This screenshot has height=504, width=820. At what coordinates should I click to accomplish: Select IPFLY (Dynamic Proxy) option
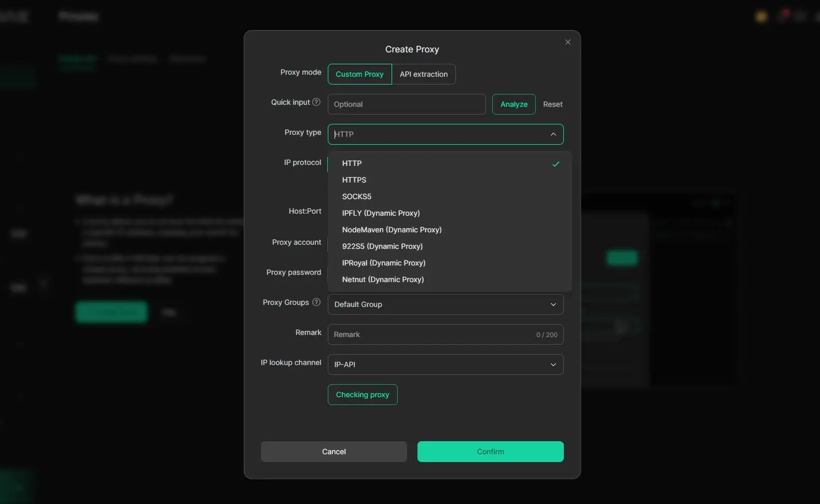click(381, 213)
